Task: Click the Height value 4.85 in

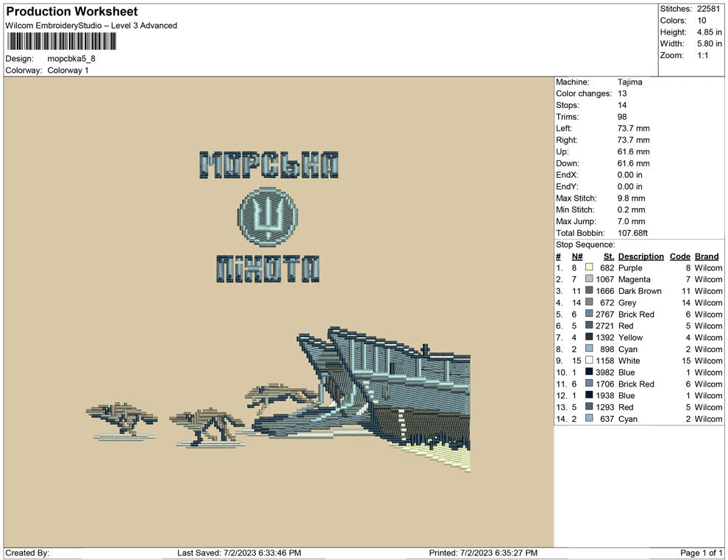Action: coord(709,32)
